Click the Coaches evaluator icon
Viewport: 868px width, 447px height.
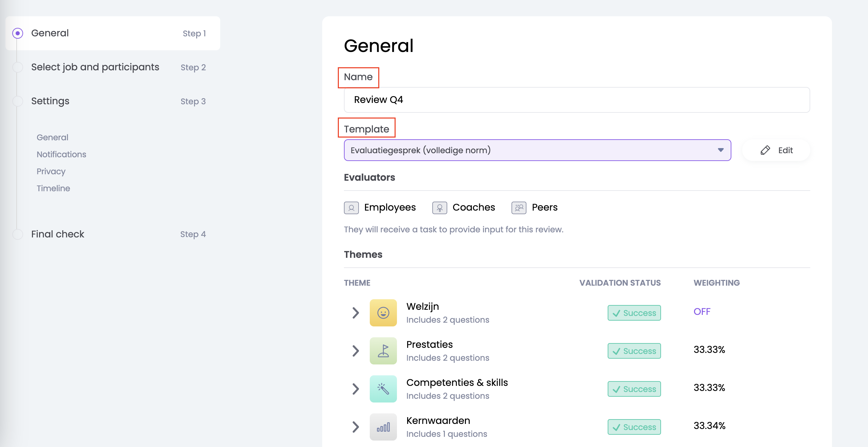tap(439, 208)
